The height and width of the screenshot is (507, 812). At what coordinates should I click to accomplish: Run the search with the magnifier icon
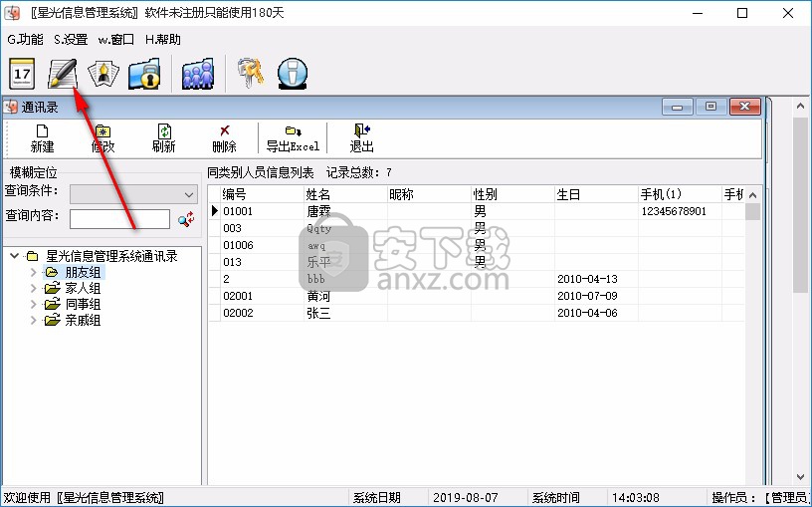[185, 219]
